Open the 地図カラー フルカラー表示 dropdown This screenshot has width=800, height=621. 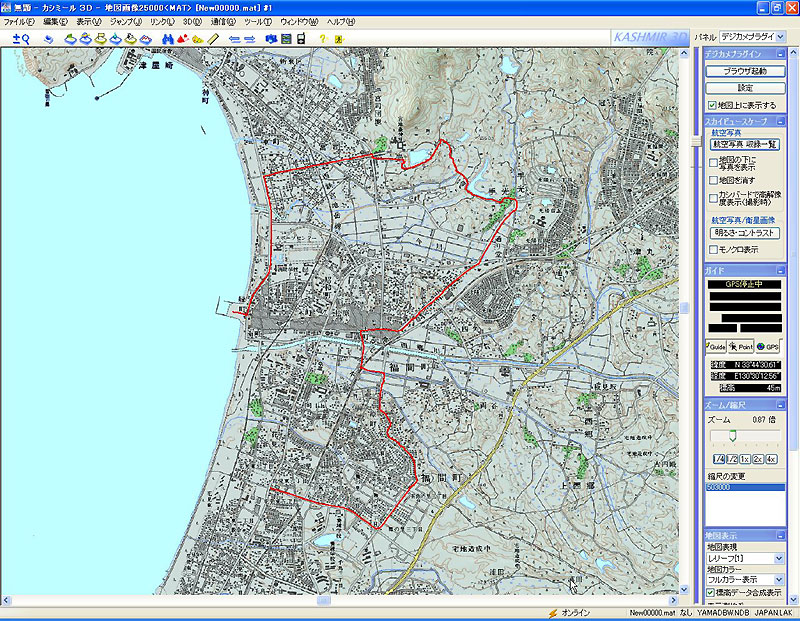[x=779, y=580]
